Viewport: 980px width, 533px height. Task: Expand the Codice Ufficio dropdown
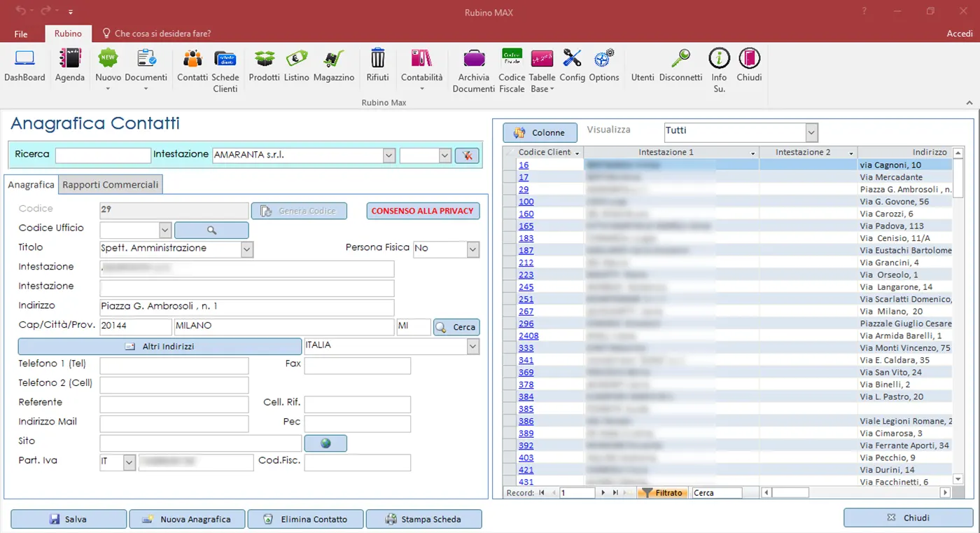[x=165, y=230]
